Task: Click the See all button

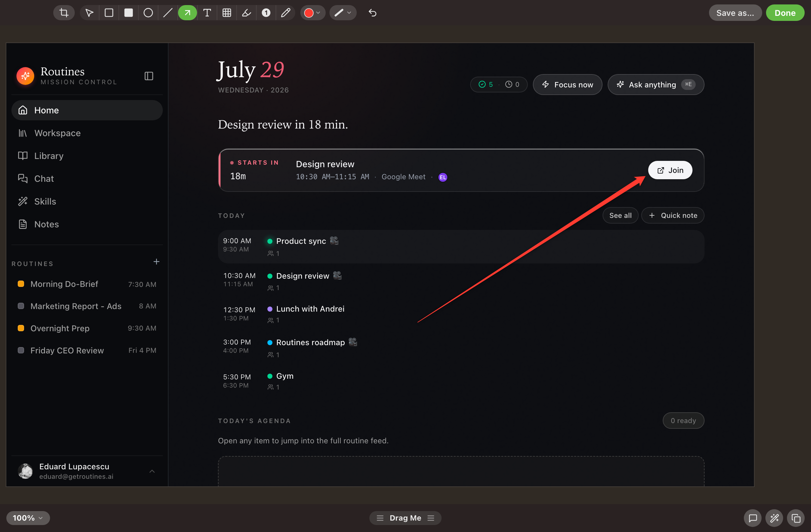Action: point(620,216)
